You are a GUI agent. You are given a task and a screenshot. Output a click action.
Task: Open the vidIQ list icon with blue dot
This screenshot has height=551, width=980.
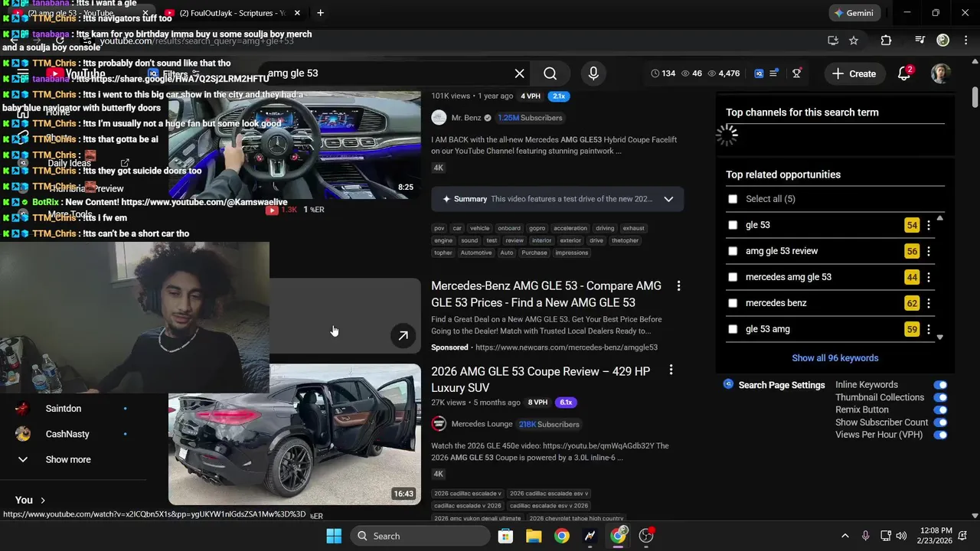coord(774,73)
